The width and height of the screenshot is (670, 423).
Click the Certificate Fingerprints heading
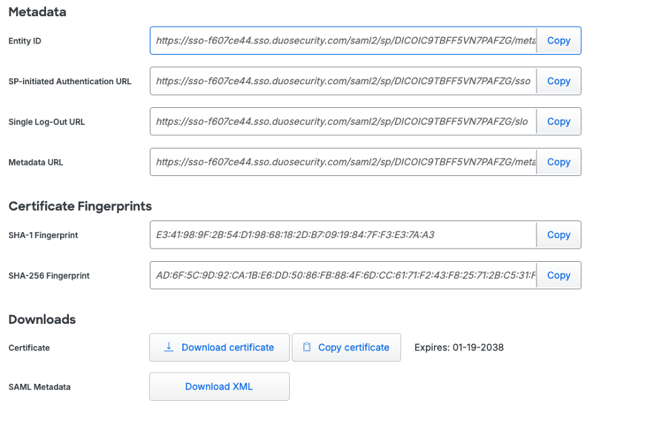click(80, 206)
